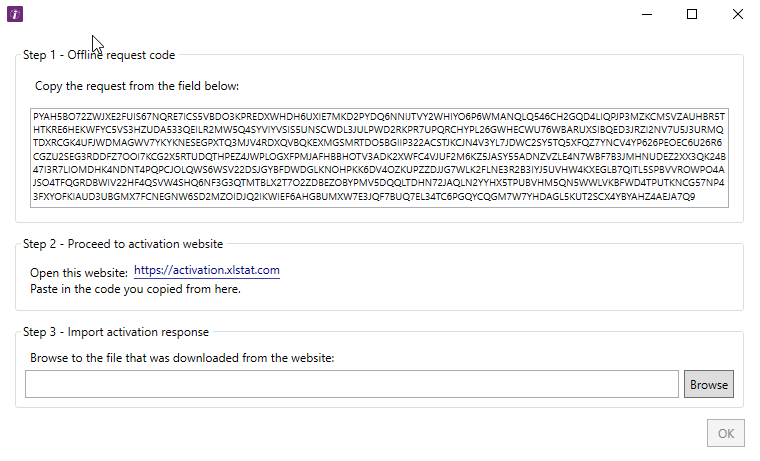Image resolution: width=760 pixels, height=461 pixels.
Task: Confirm with the OK button
Action: [725, 433]
